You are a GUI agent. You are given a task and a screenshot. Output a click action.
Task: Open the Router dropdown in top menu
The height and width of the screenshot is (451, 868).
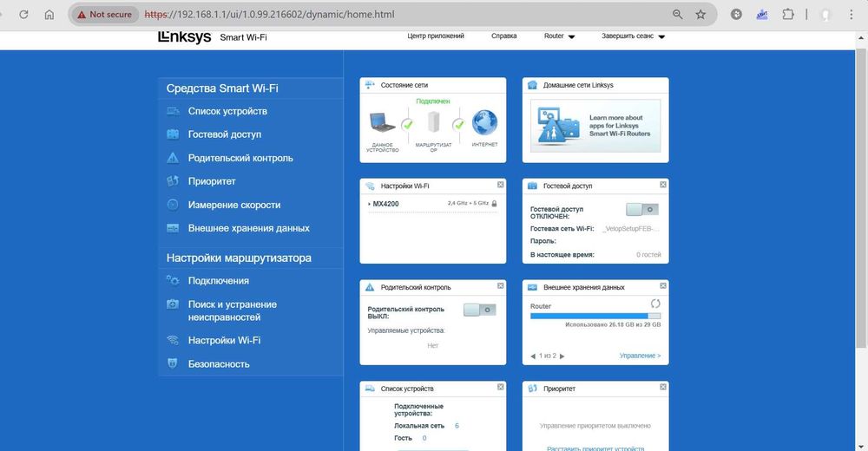[x=559, y=36]
